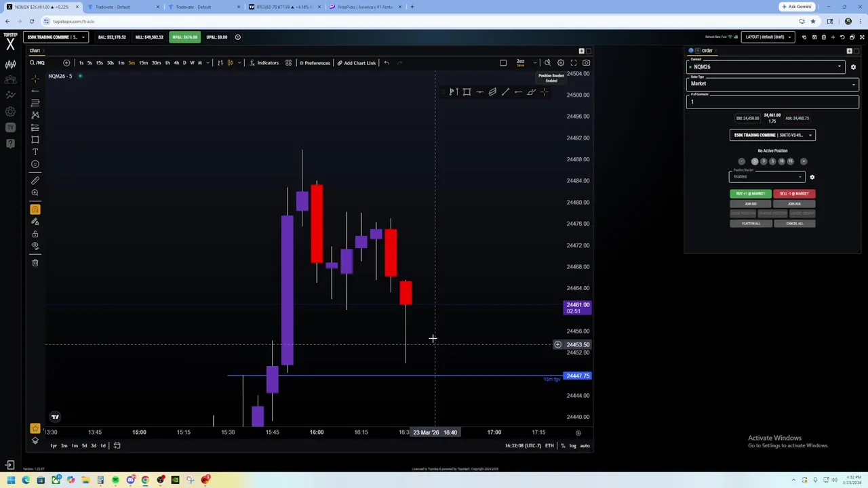Screen dimensions: 868x488
Task: Select the trend line drawing tool
Action: click(35, 91)
